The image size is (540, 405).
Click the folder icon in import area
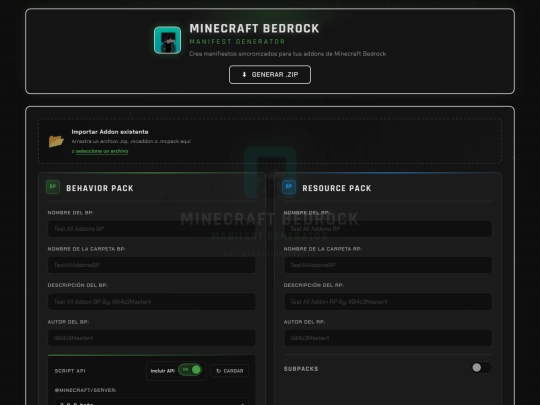[x=56, y=141]
